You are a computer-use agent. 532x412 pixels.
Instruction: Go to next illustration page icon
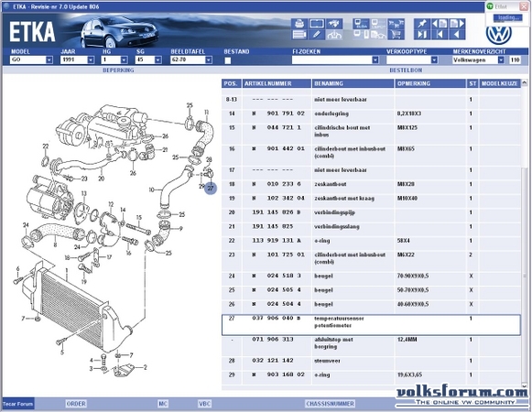click(457, 24)
